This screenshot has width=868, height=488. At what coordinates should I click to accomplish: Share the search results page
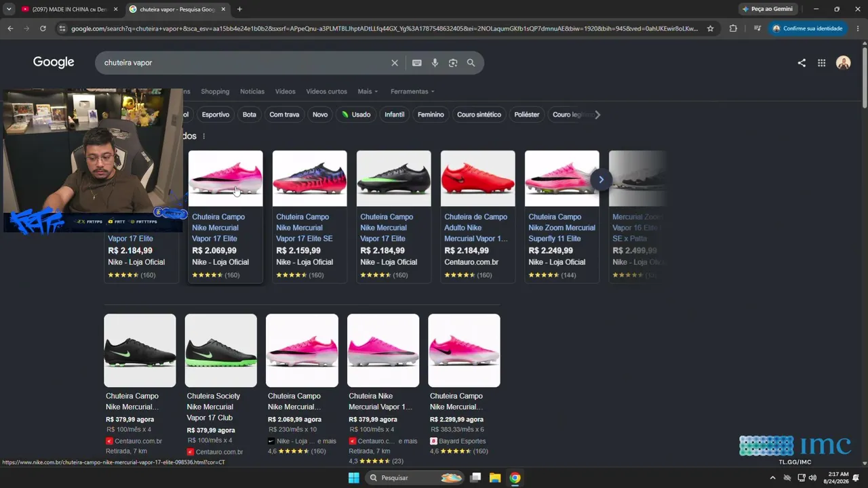pos(802,63)
